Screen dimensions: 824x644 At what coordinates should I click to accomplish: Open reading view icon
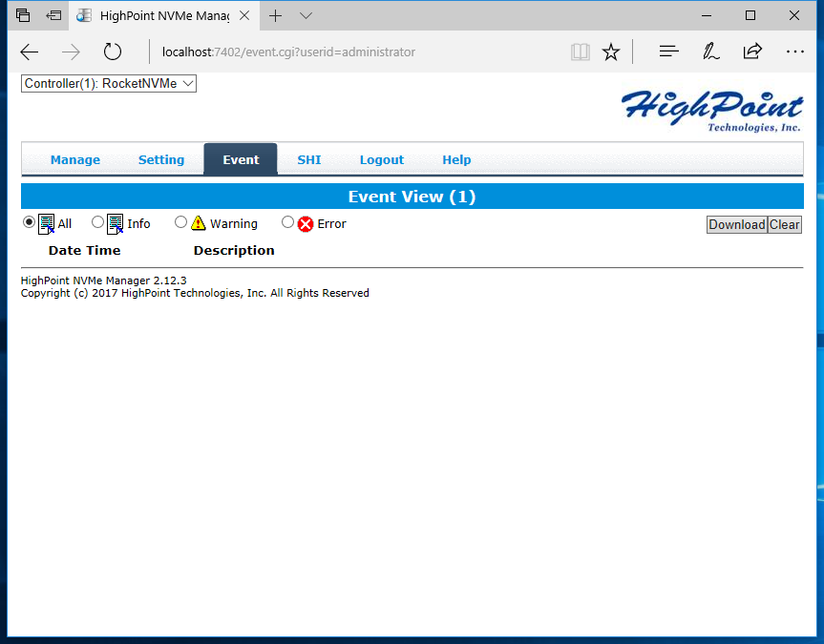click(x=581, y=52)
